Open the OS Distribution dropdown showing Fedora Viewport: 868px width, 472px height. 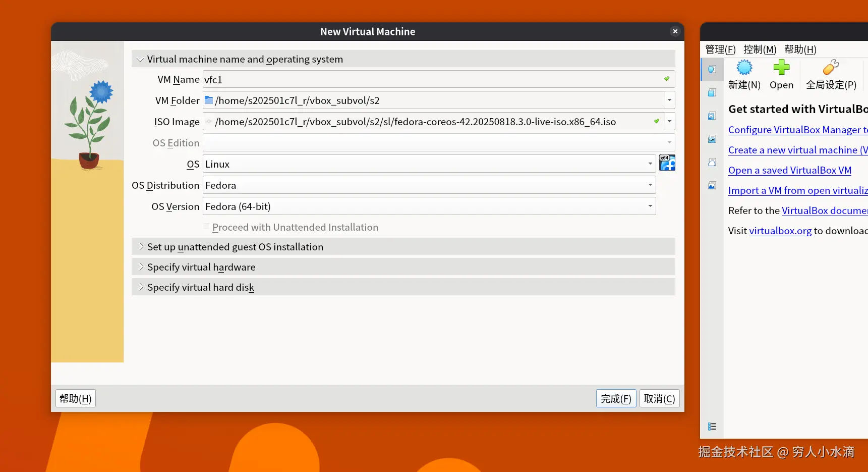tap(429, 185)
